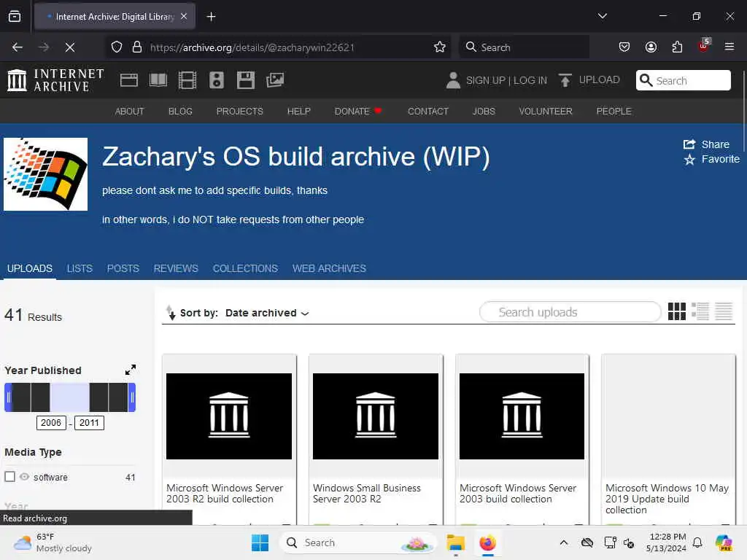Switch to tile grid view
This screenshot has height=560, width=747.
(676, 311)
